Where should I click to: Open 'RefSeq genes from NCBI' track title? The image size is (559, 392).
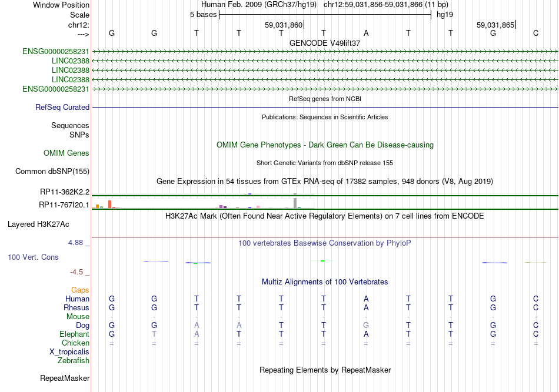[x=325, y=99]
